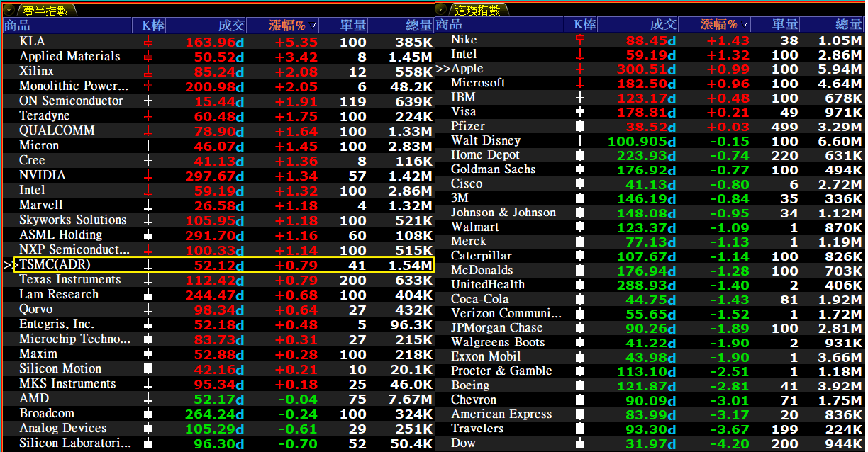Select the 費半指數 tab
Viewport: 868px width, 452px height.
click(x=46, y=10)
